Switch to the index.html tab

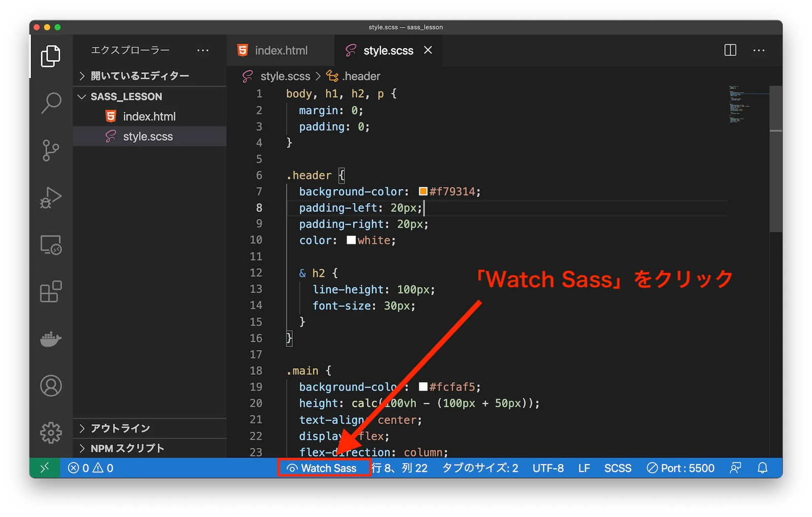click(x=280, y=50)
